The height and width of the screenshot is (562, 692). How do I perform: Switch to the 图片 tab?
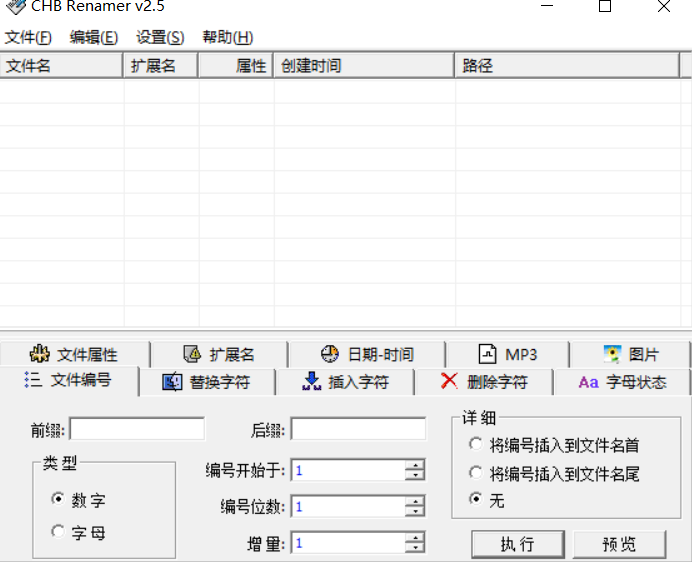tap(630, 354)
